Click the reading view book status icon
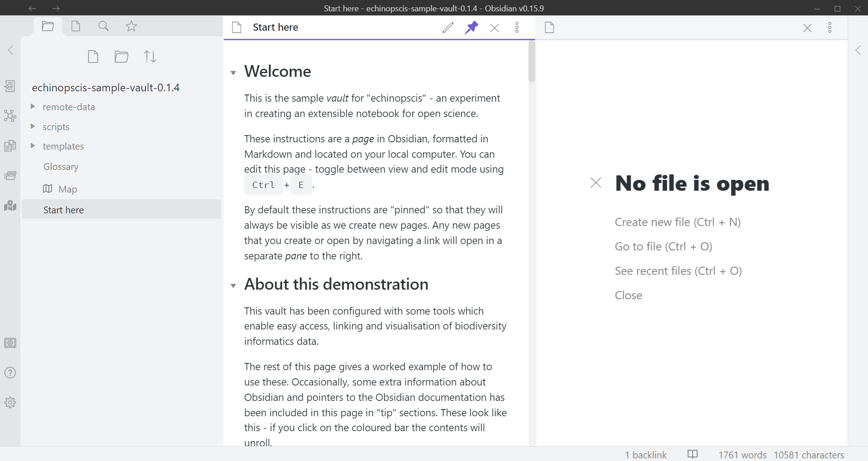The image size is (868, 461). 693,454
